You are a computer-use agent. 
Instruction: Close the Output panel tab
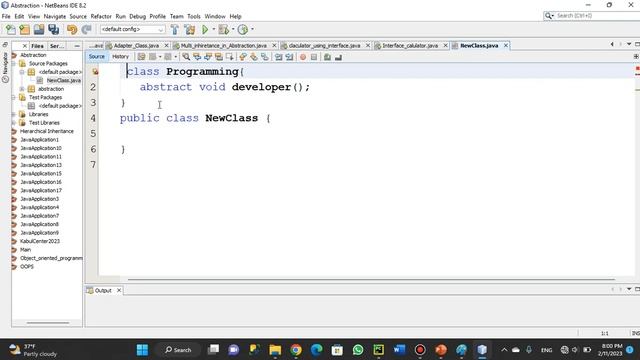(119, 290)
